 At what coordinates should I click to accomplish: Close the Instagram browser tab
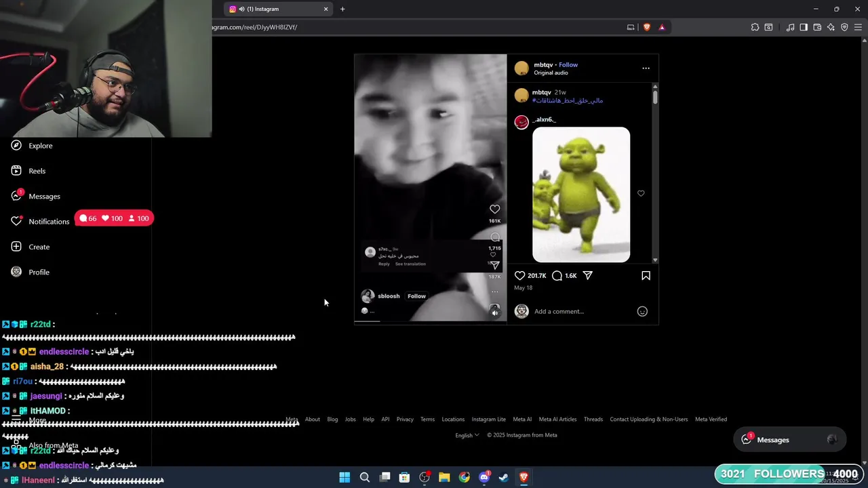click(x=325, y=9)
